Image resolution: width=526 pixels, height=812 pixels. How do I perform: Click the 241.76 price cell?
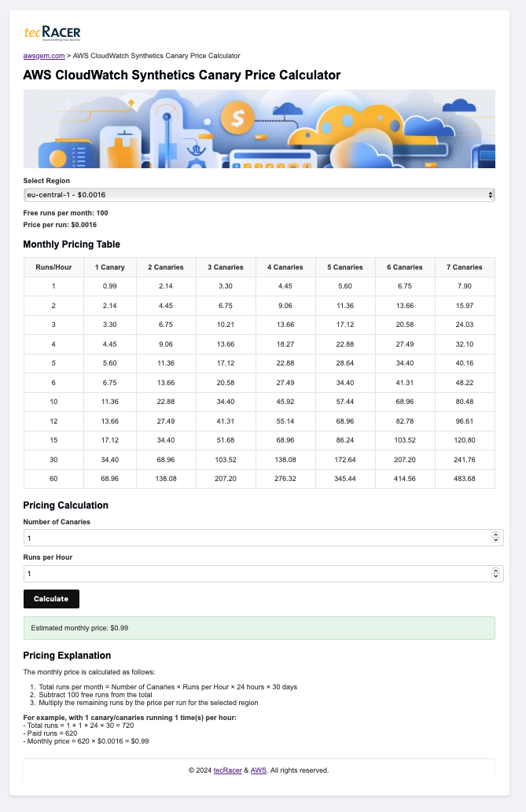(465, 460)
